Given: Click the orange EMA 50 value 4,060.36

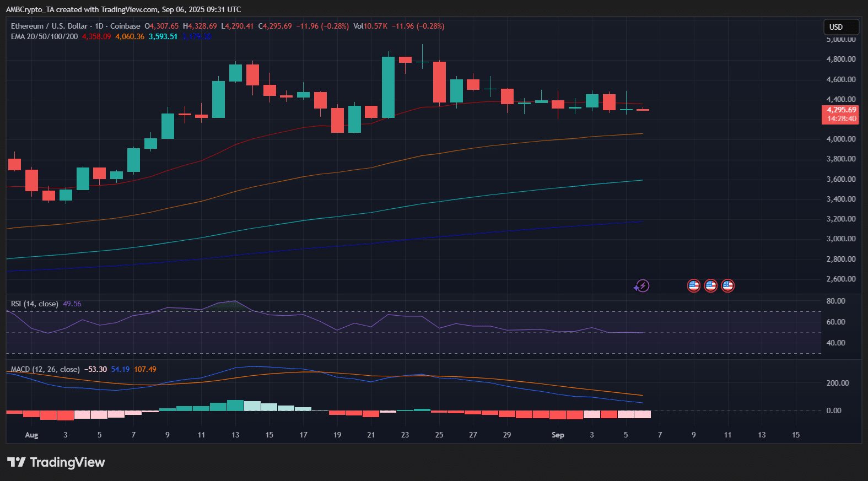Looking at the screenshot, I should pyautogui.click(x=130, y=36).
